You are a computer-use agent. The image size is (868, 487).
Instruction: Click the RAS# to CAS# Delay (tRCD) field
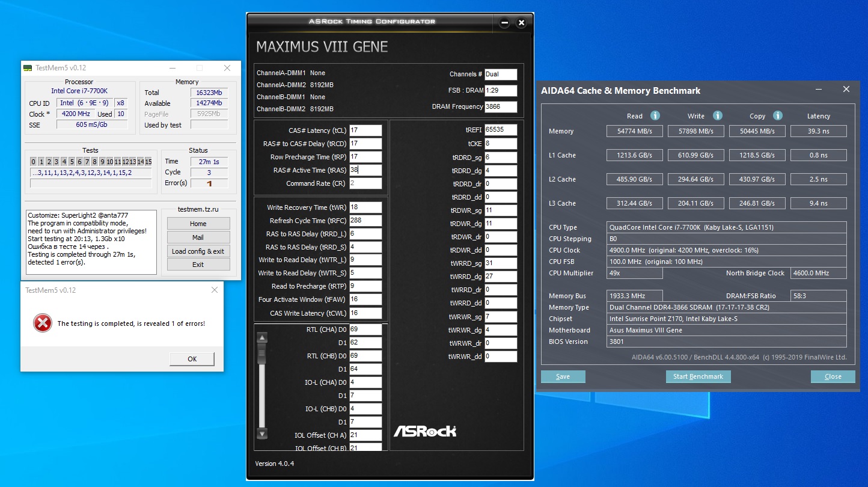pyautogui.click(x=365, y=144)
